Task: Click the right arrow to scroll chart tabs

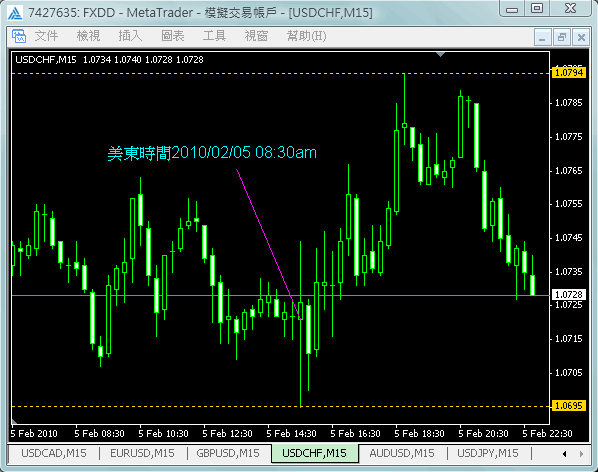Action: tap(581, 454)
